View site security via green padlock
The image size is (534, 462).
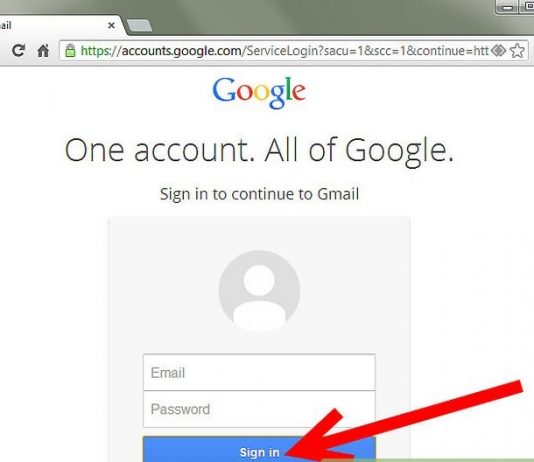70,50
